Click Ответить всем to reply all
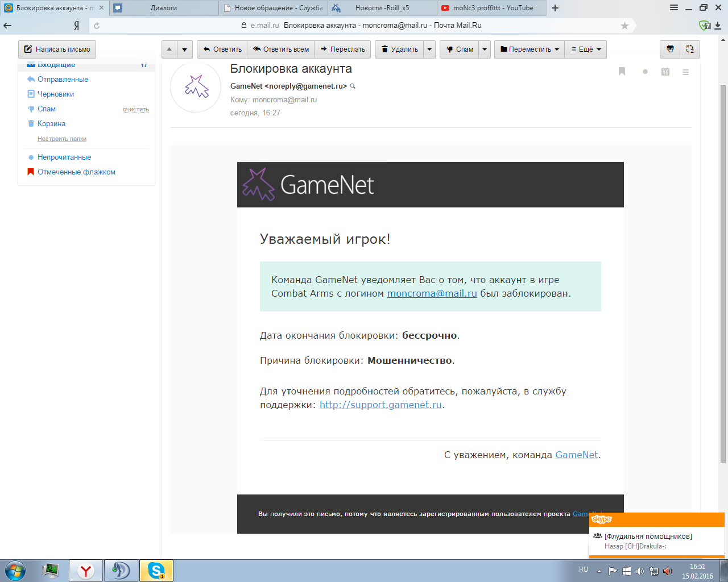 (281, 49)
